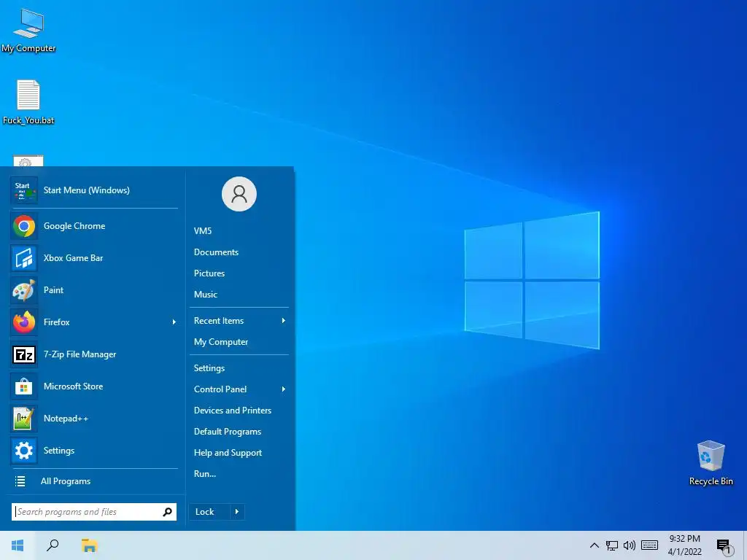This screenshot has width=747, height=560.
Task: Click the Windows Start button on taskbar
Action: 18,545
